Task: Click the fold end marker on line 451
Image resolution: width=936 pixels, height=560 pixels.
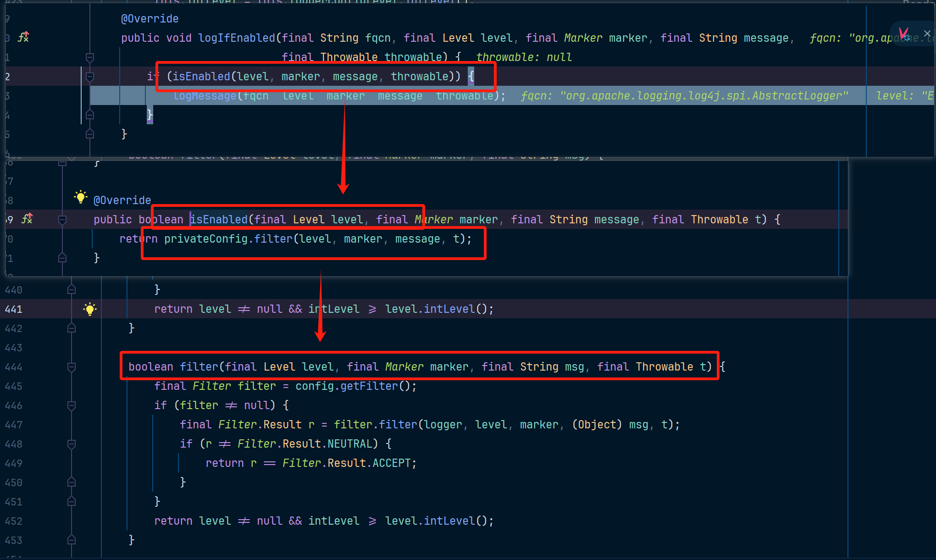Action: tap(72, 501)
